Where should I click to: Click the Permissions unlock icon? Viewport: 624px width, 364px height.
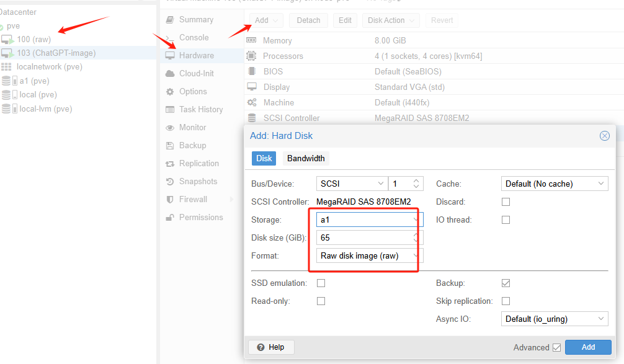click(x=169, y=218)
